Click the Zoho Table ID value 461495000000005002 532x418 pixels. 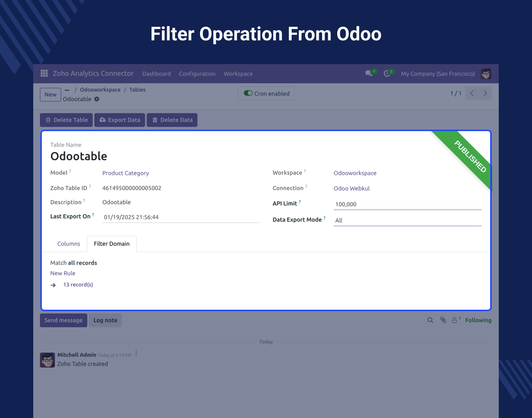click(132, 188)
